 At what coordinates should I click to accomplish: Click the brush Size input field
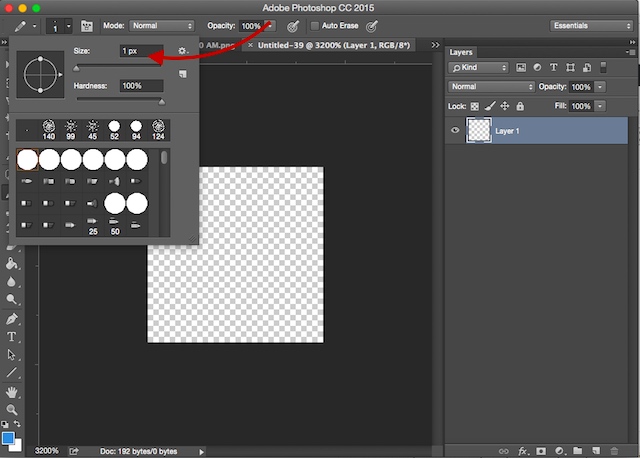click(x=142, y=50)
